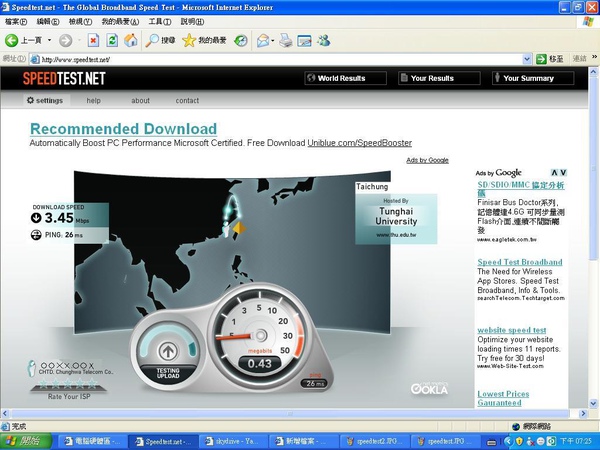
Task: Expand the address bar URL dropdown
Action: click(527, 59)
